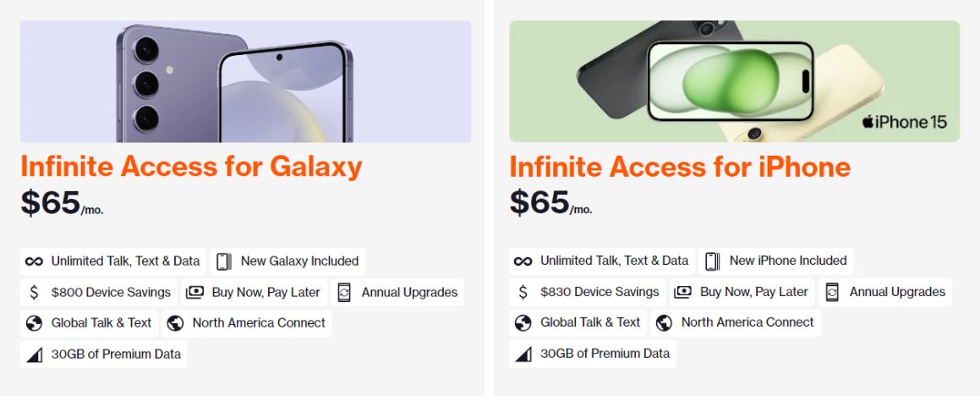The width and height of the screenshot is (980, 396).
Task: Click the phone icon beside New iPhone Included
Action: tap(712, 261)
